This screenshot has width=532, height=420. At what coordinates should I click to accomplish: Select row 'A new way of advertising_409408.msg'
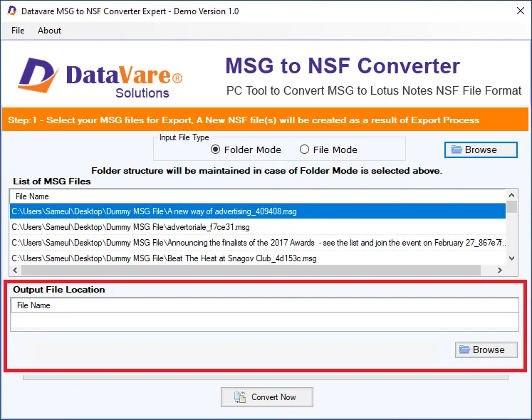(x=258, y=211)
